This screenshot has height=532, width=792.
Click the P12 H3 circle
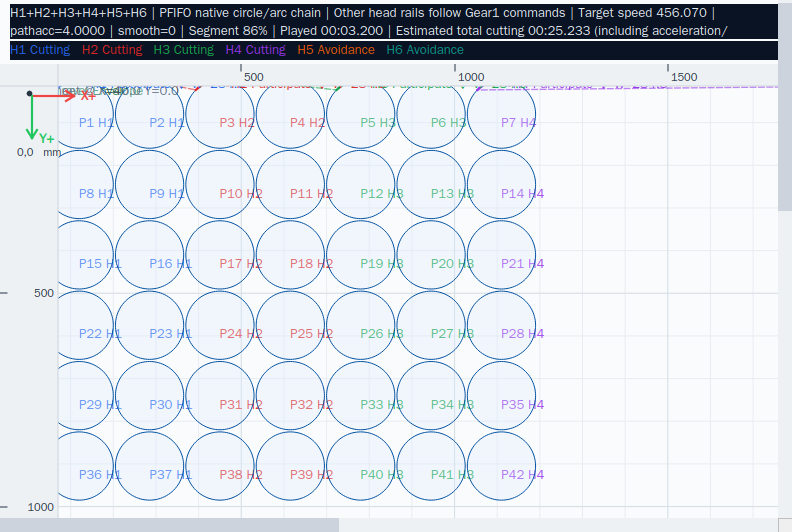(x=361, y=184)
